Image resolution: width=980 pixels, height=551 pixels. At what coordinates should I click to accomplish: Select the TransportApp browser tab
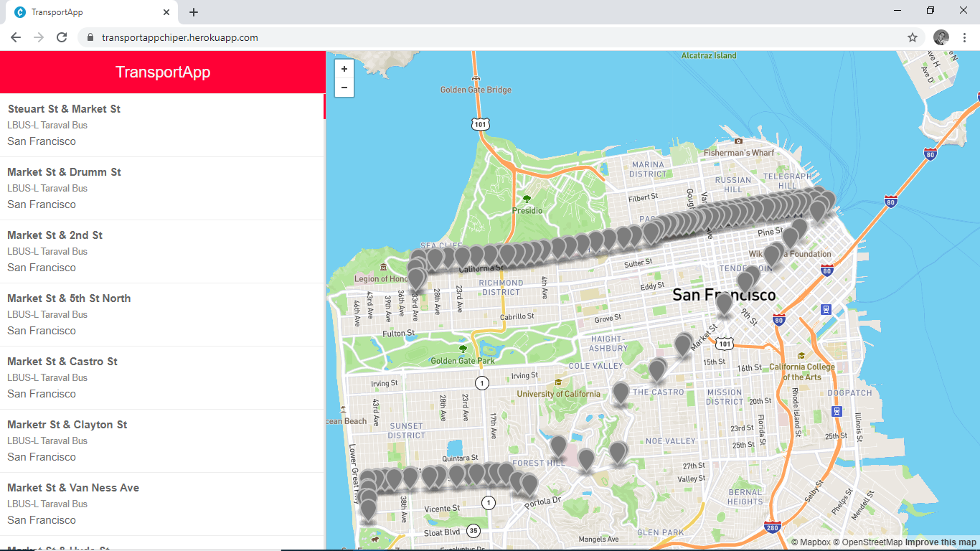pyautogui.click(x=90, y=12)
